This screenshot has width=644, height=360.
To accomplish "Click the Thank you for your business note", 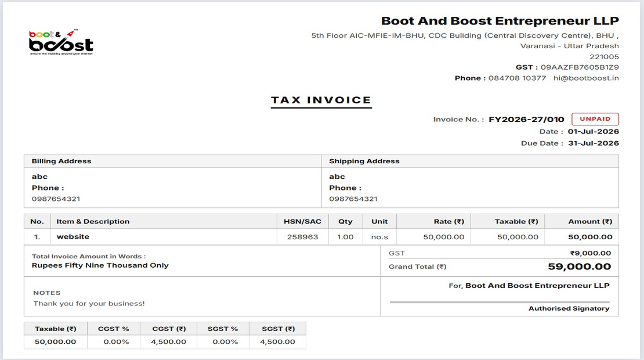I will tap(89, 304).
